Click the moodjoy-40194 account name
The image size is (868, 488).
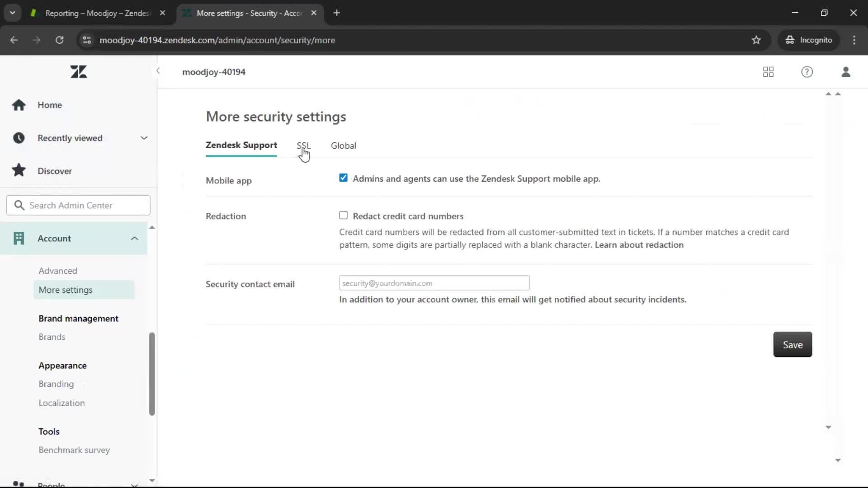coord(214,72)
